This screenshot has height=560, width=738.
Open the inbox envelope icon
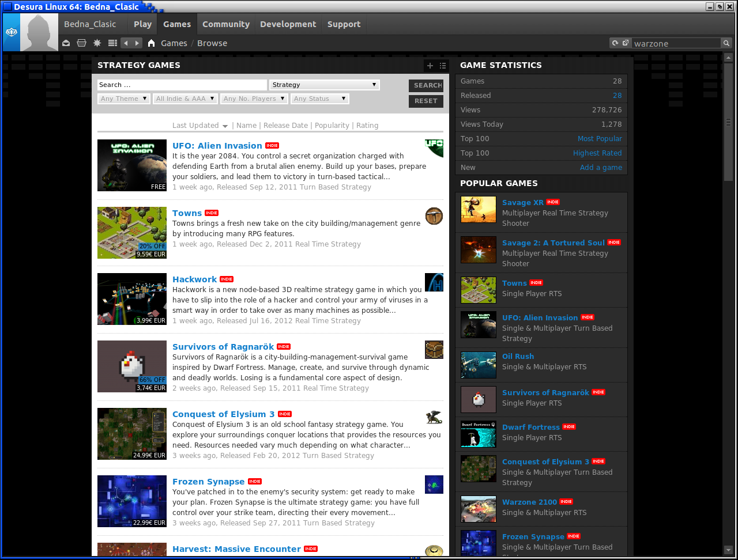tap(66, 43)
